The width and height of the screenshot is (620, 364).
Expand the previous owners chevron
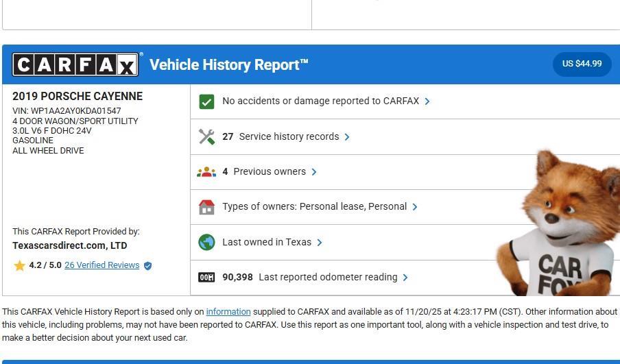[x=314, y=172]
